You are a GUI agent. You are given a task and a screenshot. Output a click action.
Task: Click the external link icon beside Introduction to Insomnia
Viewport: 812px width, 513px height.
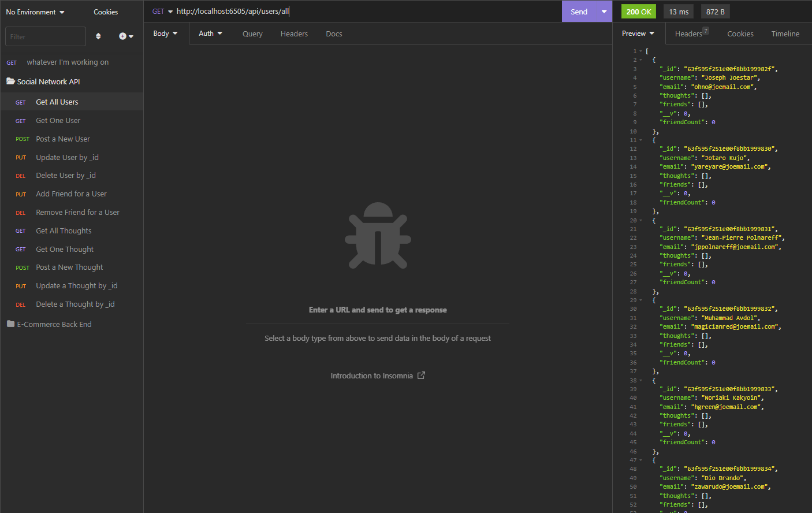[421, 376]
